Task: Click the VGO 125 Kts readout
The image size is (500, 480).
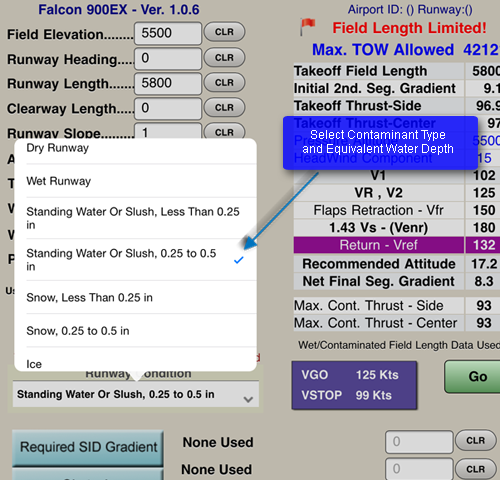Action: coord(350,375)
